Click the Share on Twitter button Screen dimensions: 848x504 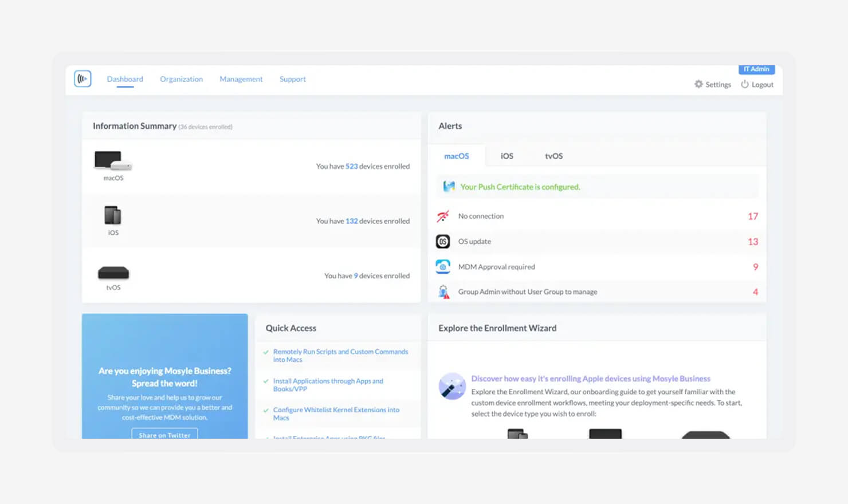click(x=164, y=434)
